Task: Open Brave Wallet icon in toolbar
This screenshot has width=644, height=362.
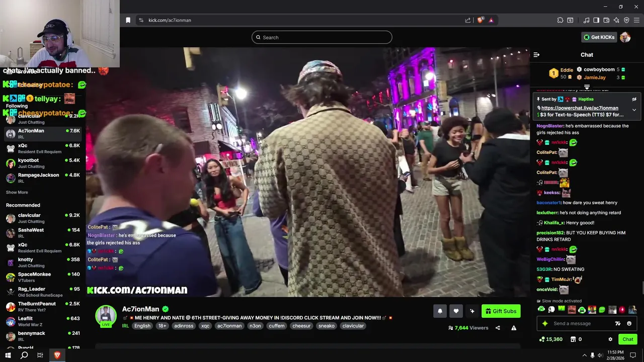Action: [x=606, y=20]
